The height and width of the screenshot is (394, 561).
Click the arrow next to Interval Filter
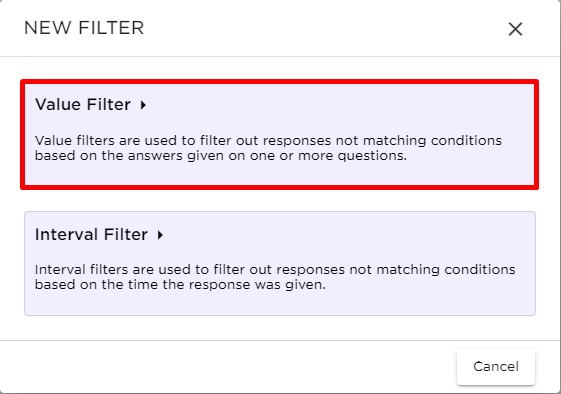click(x=160, y=235)
